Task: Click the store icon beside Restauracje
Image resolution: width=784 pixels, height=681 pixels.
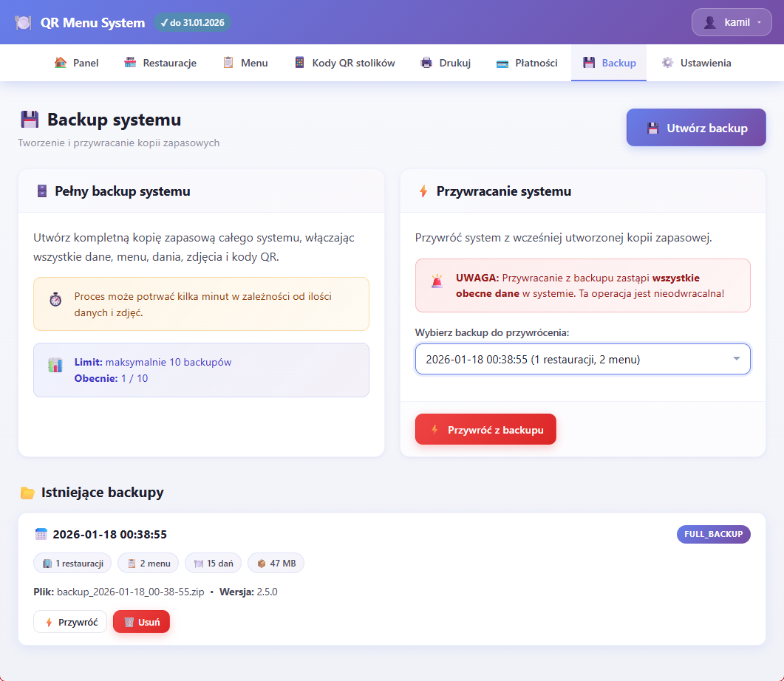Action: pos(130,63)
